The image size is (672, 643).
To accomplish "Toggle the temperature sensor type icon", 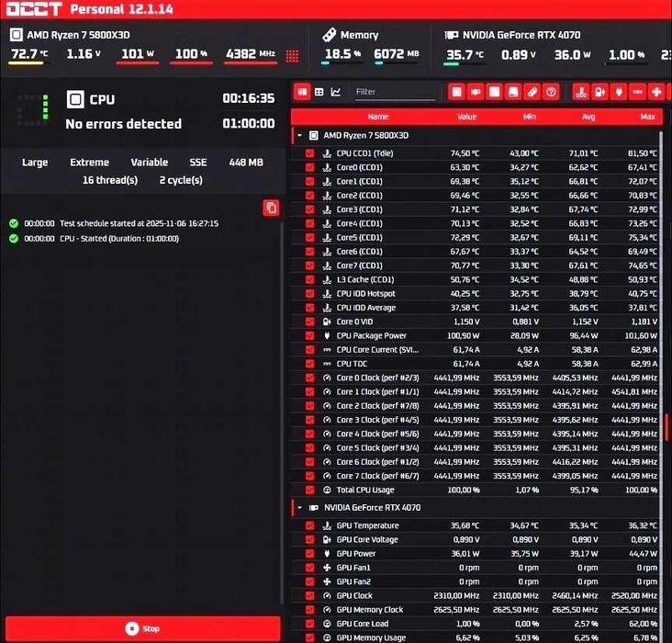I will 581,92.
